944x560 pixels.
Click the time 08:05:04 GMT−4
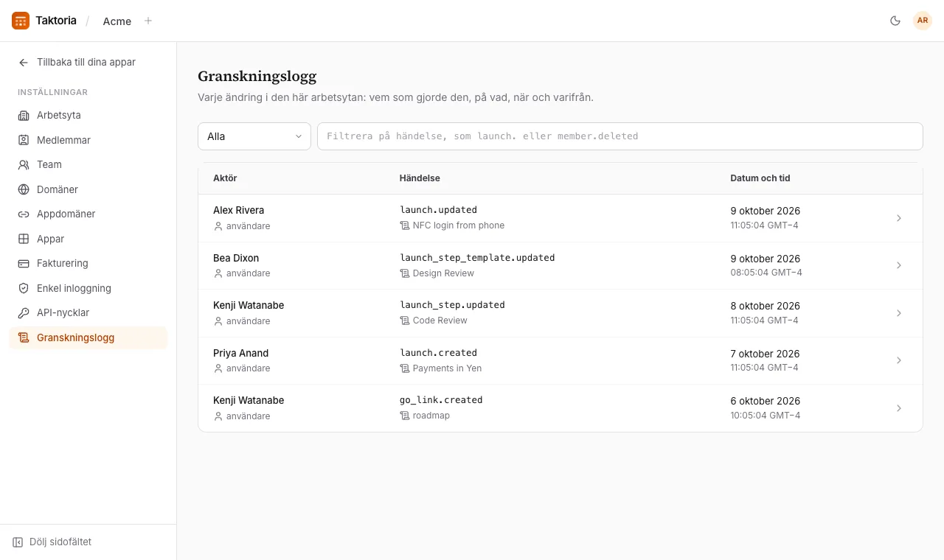point(766,273)
